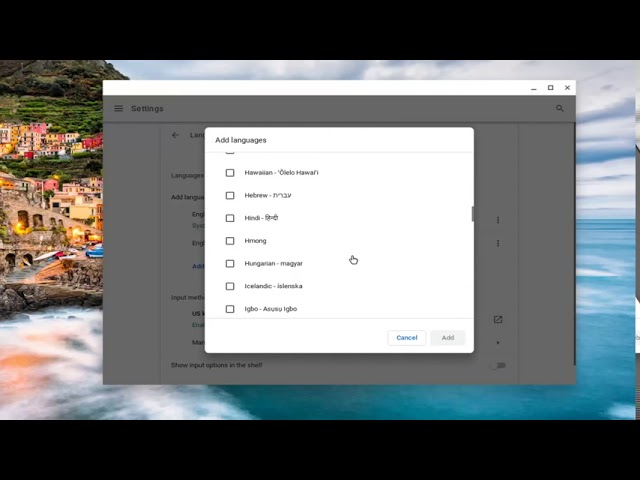Tick the Igbo - Asụsụ Igbo checkbox

pos(230,309)
